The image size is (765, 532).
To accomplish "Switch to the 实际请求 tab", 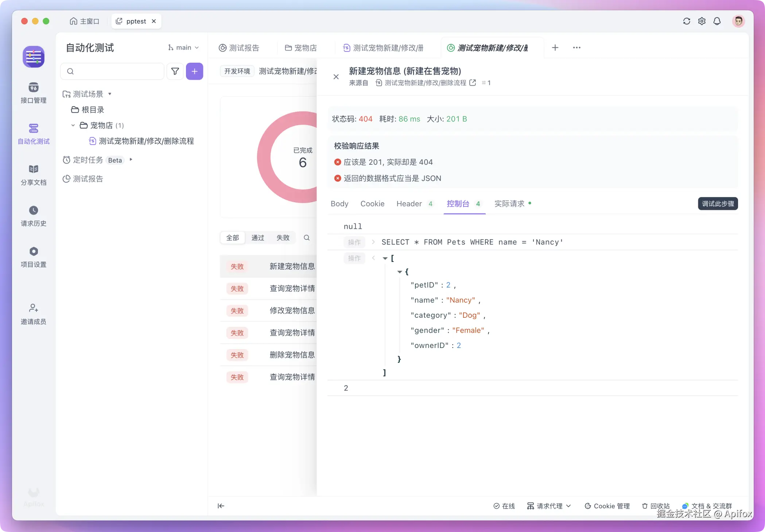I will tap(509, 204).
